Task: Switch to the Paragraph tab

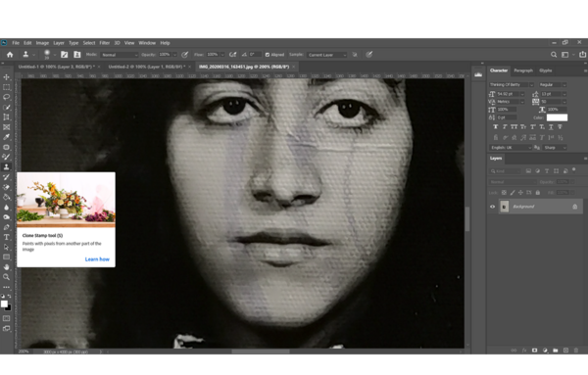Action: (523, 70)
